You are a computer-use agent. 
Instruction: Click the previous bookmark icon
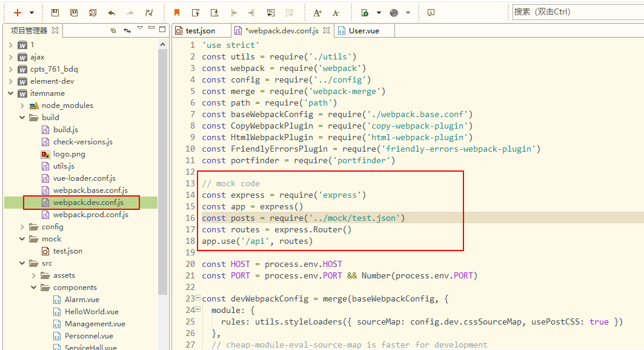click(x=196, y=13)
